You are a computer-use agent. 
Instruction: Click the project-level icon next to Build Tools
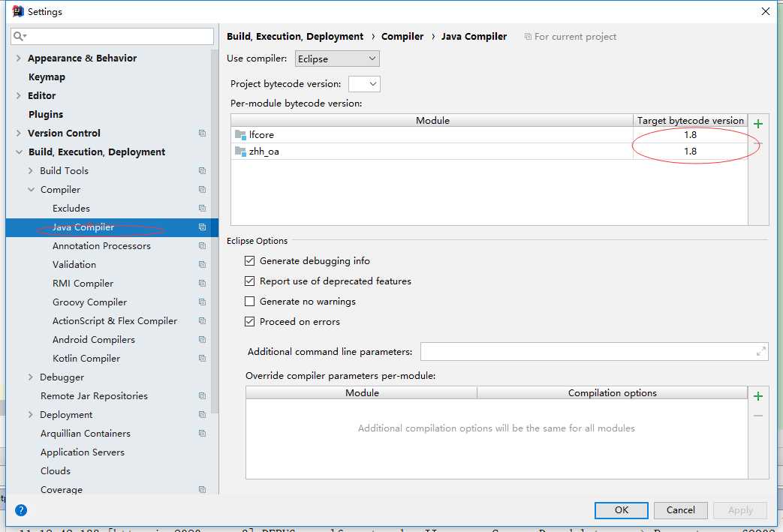coord(202,170)
